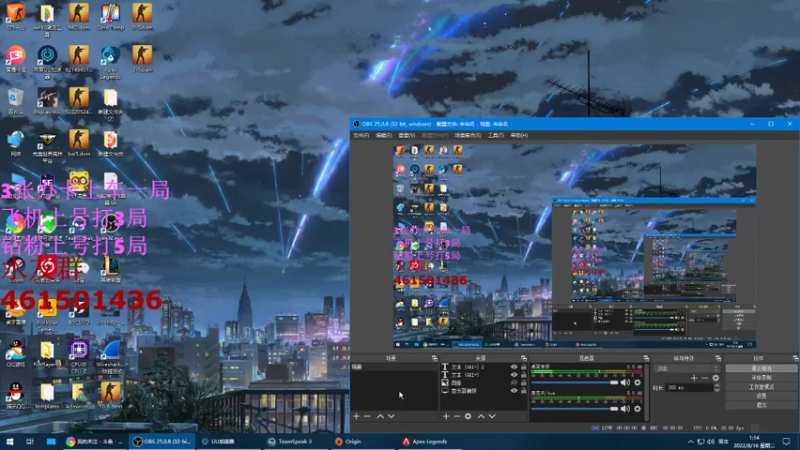Remove the scene transition with the minus icon
Viewport: 800px width, 450px height.
[705, 378]
